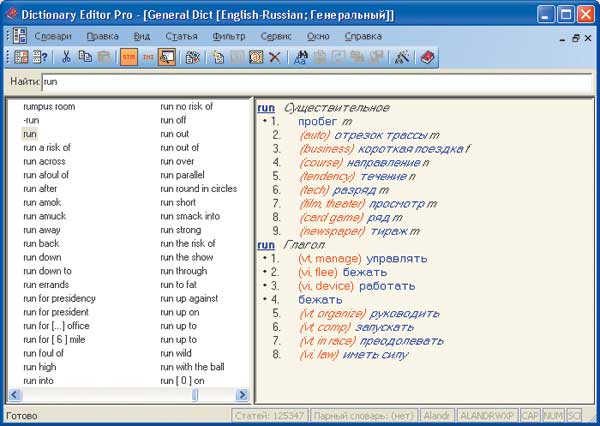Select 'rumpus room' in the word list
This screenshot has height=426, width=600.
49,106
